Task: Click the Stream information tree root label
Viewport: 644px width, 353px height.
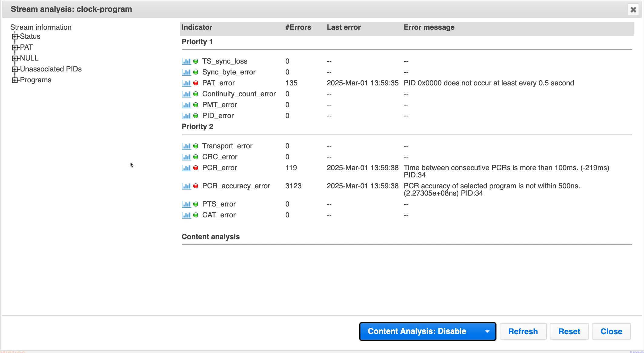Action: click(41, 27)
